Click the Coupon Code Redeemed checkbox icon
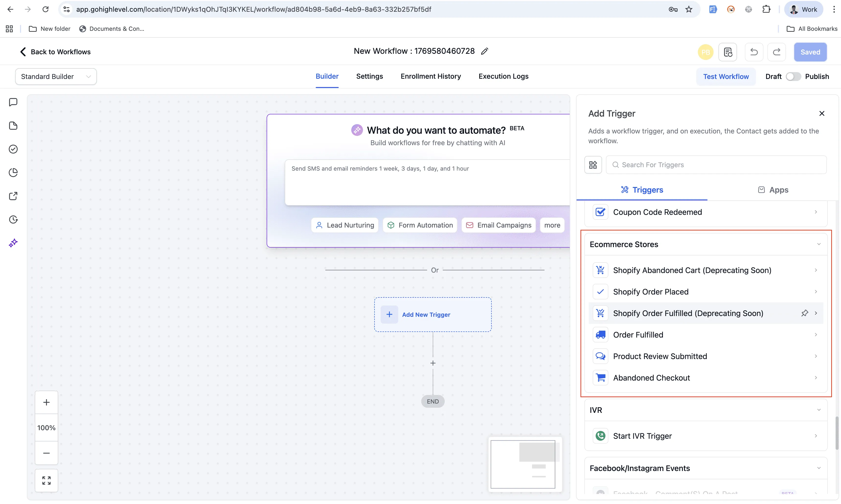841x504 pixels. click(x=600, y=212)
